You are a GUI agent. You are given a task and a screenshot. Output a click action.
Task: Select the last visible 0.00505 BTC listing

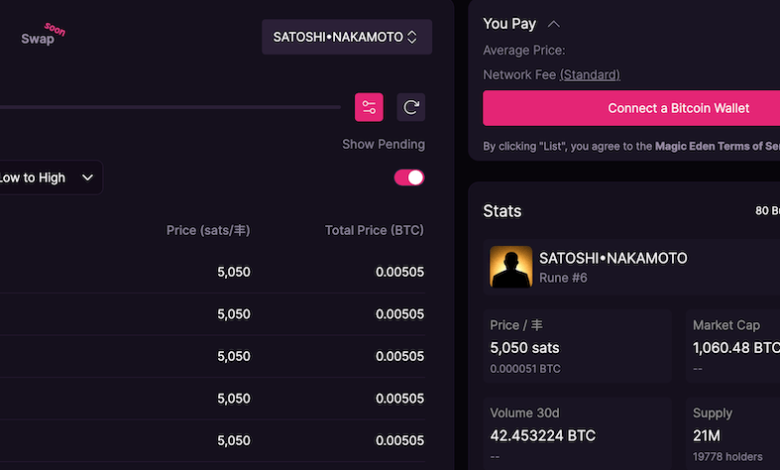pos(400,440)
